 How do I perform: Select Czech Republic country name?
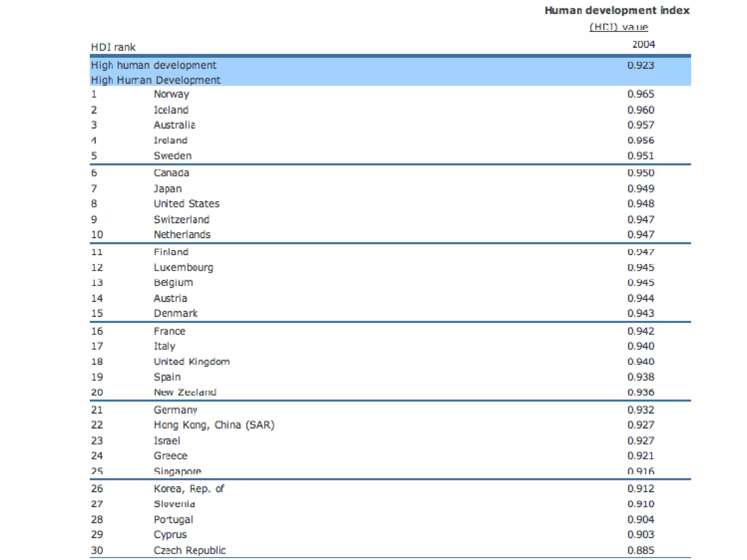click(x=190, y=550)
